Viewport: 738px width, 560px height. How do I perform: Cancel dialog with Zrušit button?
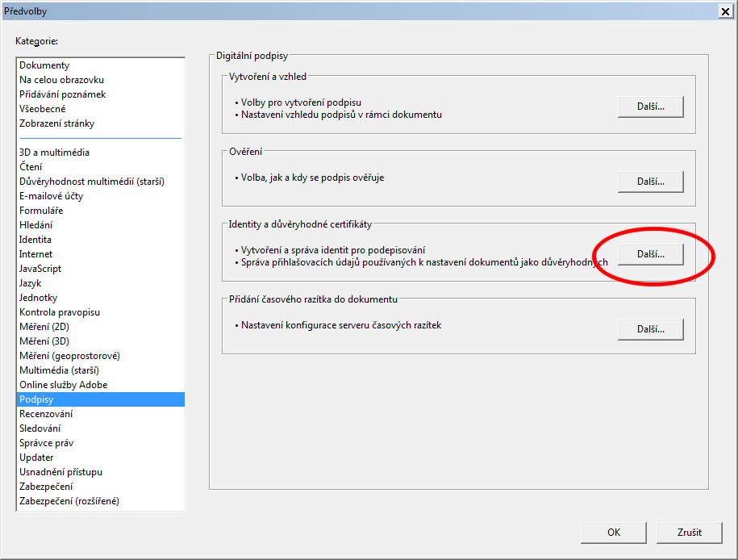(689, 533)
